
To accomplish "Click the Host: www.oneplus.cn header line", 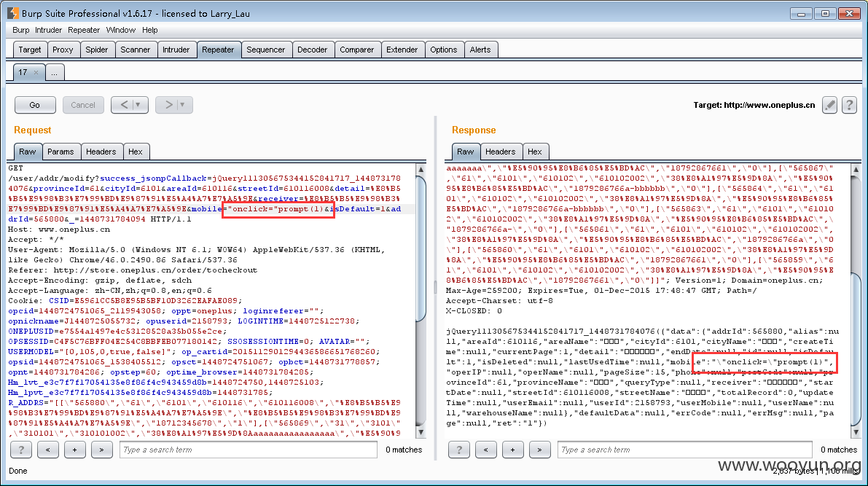I will [x=59, y=230].
